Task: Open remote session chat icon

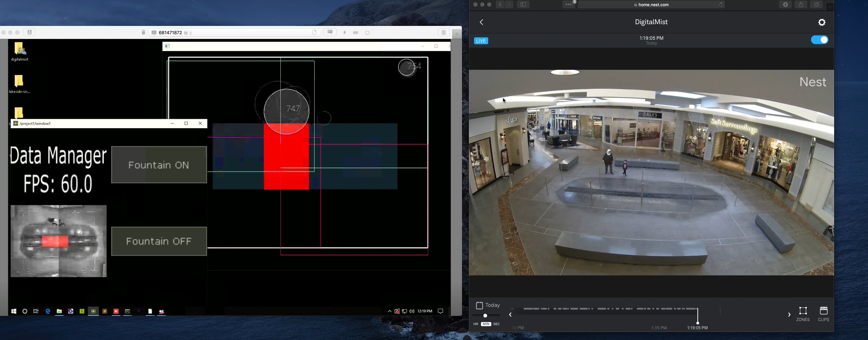Action: (x=330, y=32)
